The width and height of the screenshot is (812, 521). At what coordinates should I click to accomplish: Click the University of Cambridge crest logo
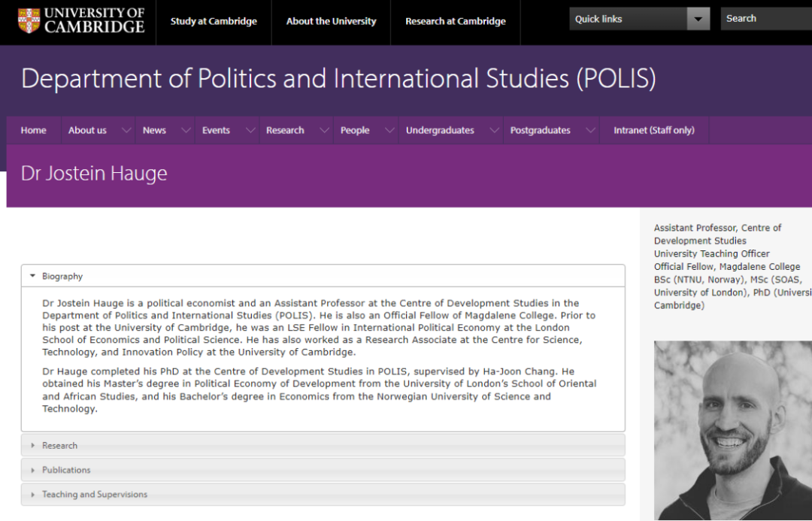29,20
